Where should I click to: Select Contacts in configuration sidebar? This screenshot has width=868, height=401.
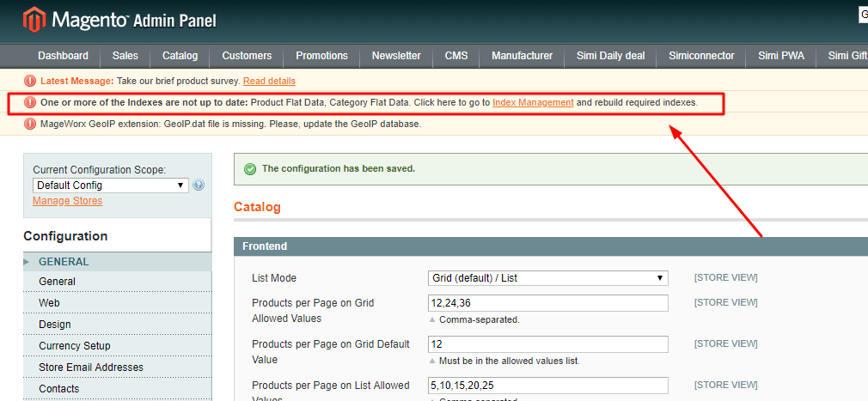[x=118, y=389]
